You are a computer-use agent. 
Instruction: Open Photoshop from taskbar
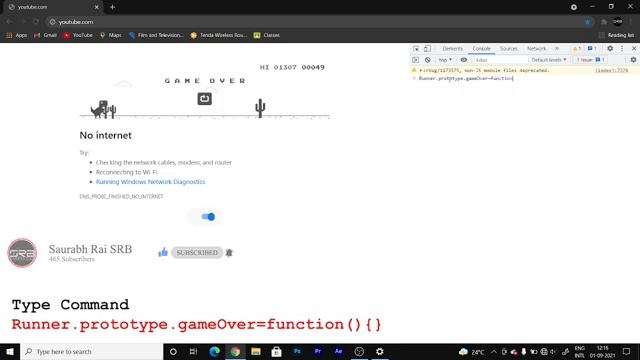pos(297,351)
